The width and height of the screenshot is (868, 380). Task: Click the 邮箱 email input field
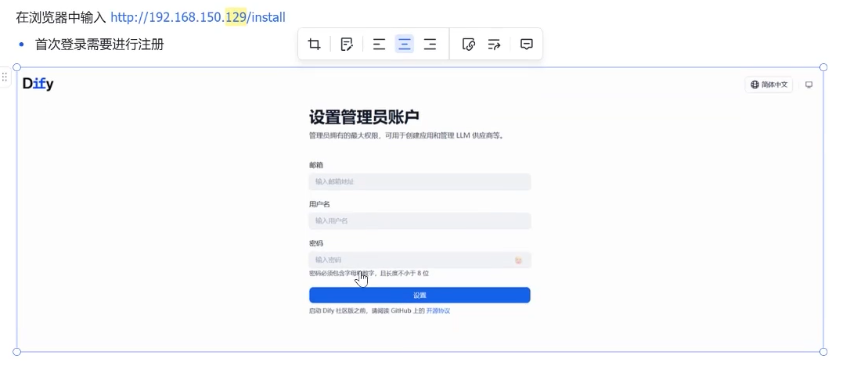[x=420, y=181]
